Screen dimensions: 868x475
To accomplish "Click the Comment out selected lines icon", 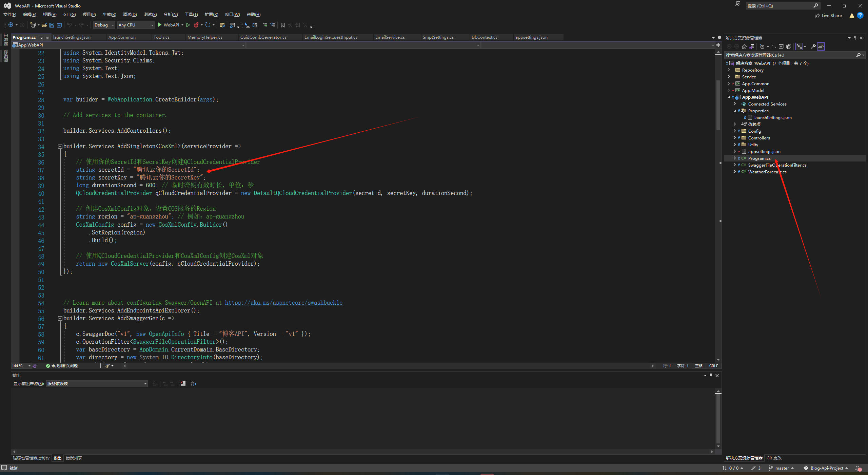I will (265, 25).
